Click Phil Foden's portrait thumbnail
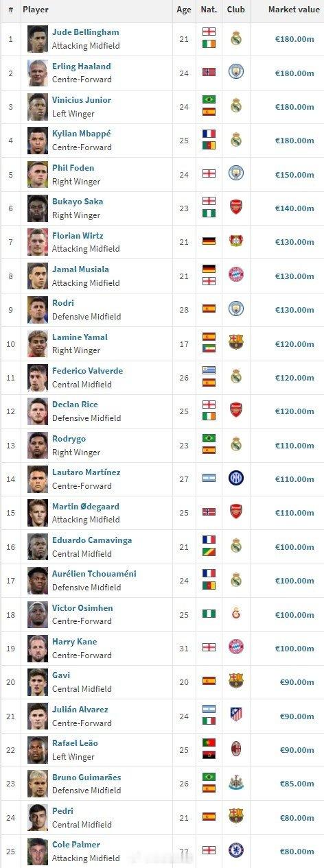 [38, 174]
